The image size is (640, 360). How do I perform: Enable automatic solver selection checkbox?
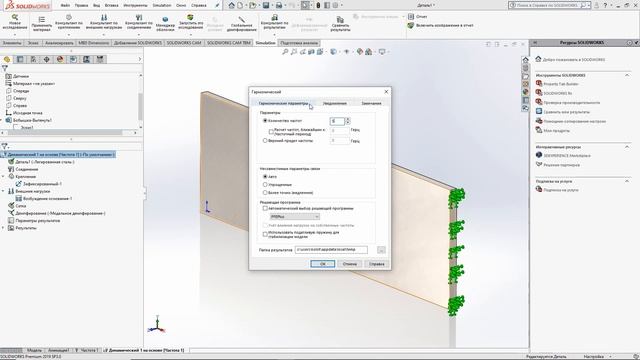[265, 209]
